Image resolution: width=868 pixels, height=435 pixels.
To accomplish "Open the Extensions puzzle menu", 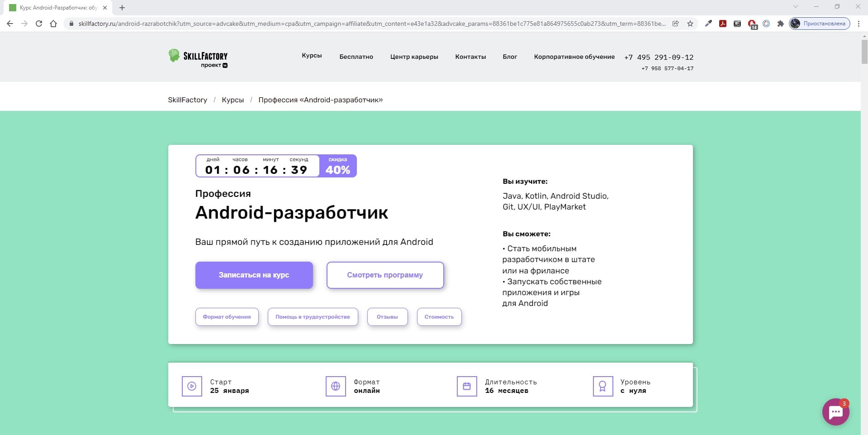I will [781, 24].
